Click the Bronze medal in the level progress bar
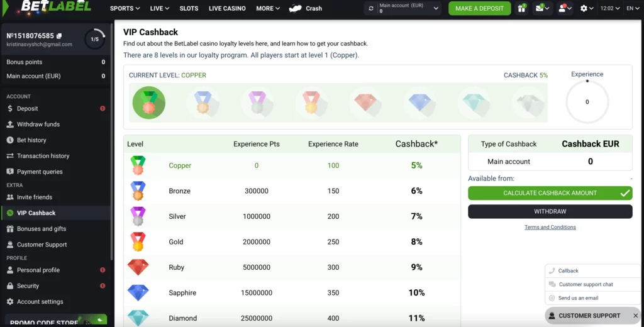The height and width of the screenshot is (327, 644). pyautogui.click(x=203, y=103)
